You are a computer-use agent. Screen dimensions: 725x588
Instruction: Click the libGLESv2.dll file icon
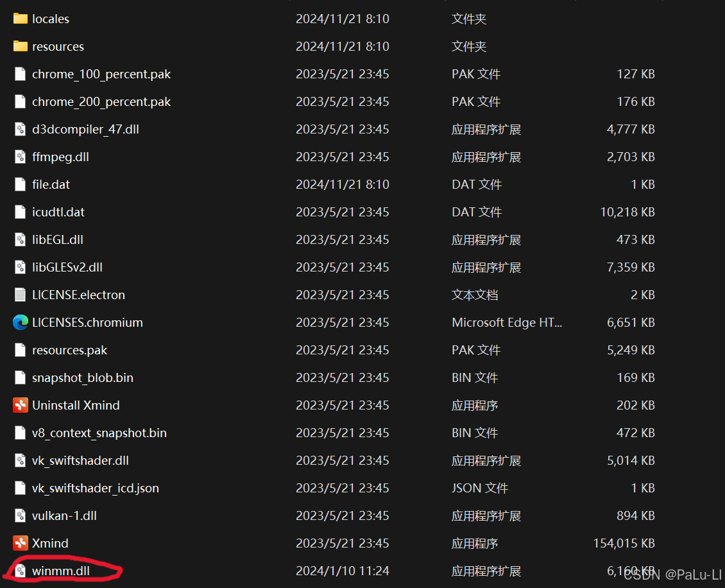pos(21,267)
